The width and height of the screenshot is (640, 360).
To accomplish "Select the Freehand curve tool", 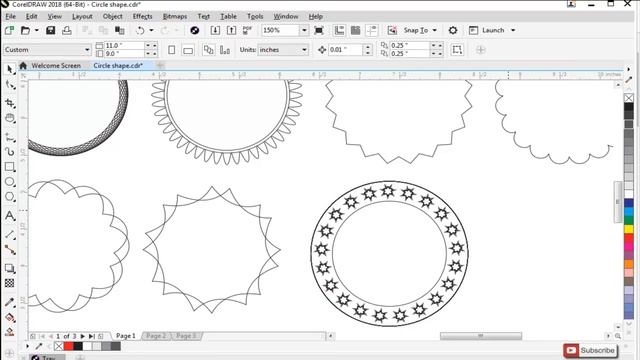I will click(10, 138).
